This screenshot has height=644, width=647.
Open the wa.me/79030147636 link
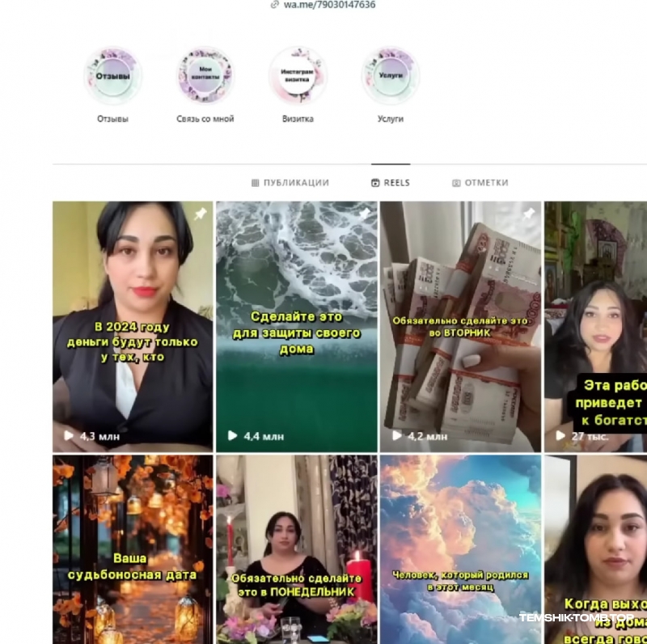[329, 5]
